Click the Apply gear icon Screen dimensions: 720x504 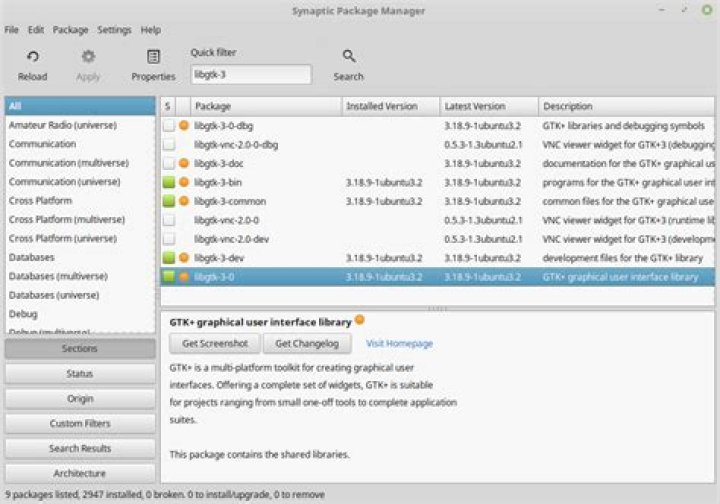click(88, 57)
